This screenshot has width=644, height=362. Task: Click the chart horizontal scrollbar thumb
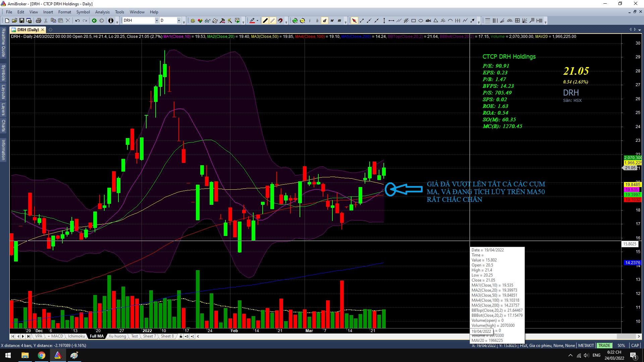(626, 336)
